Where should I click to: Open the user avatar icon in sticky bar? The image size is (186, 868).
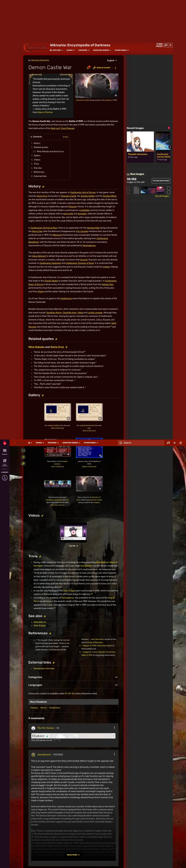click(x=181, y=443)
